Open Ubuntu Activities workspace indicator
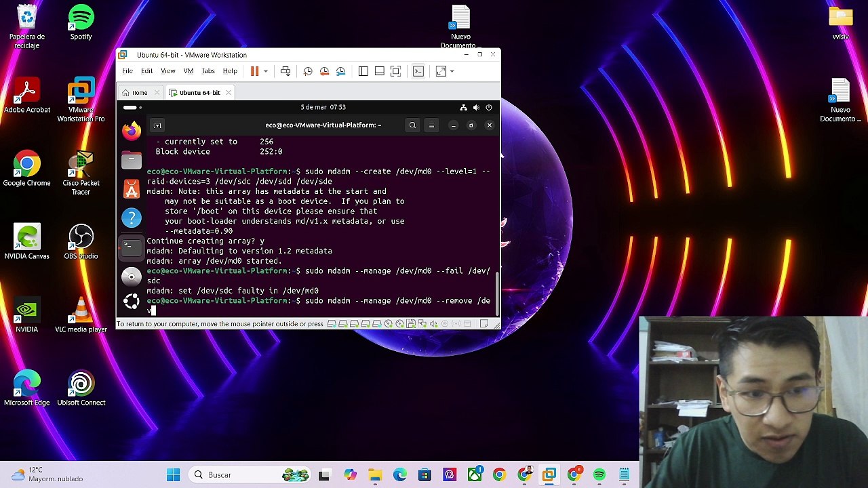 132,107
